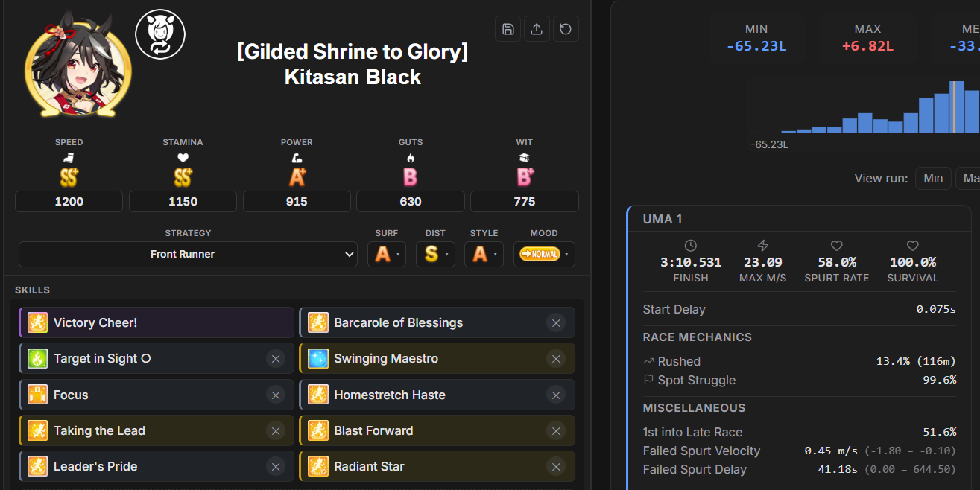This screenshot has height=490, width=980.
Task: Click the Target in Sight green skill icon
Action: tap(38, 358)
